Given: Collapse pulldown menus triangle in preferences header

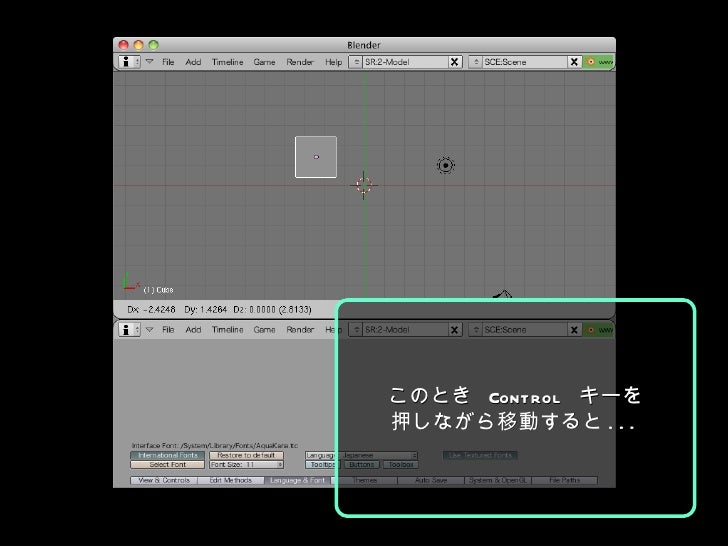Looking at the screenshot, I should tap(150, 329).
